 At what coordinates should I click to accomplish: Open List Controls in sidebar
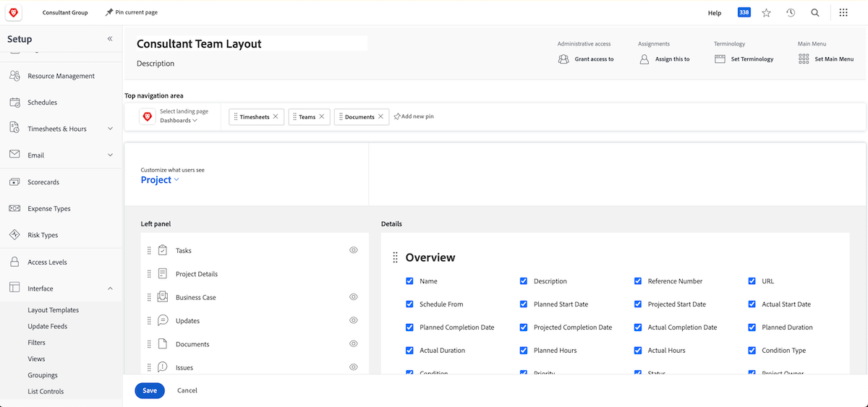pyautogui.click(x=46, y=392)
